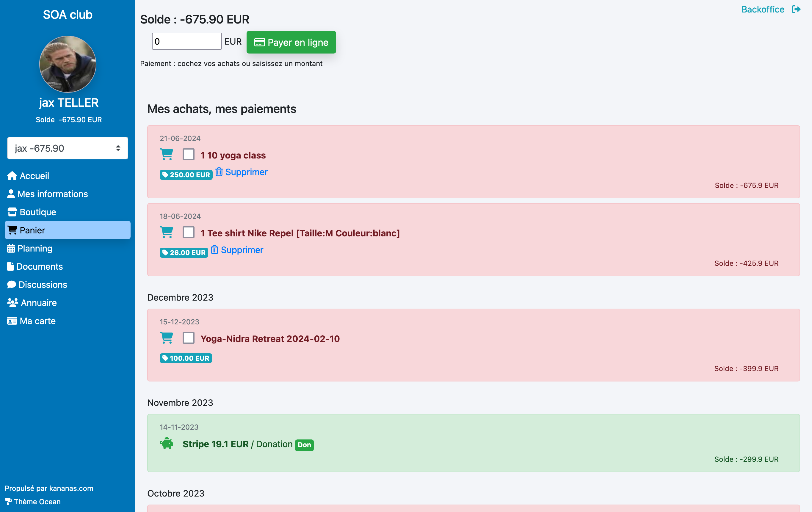Click the Annuaire people icon
The width and height of the screenshot is (812, 512).
tap(12, 303)
